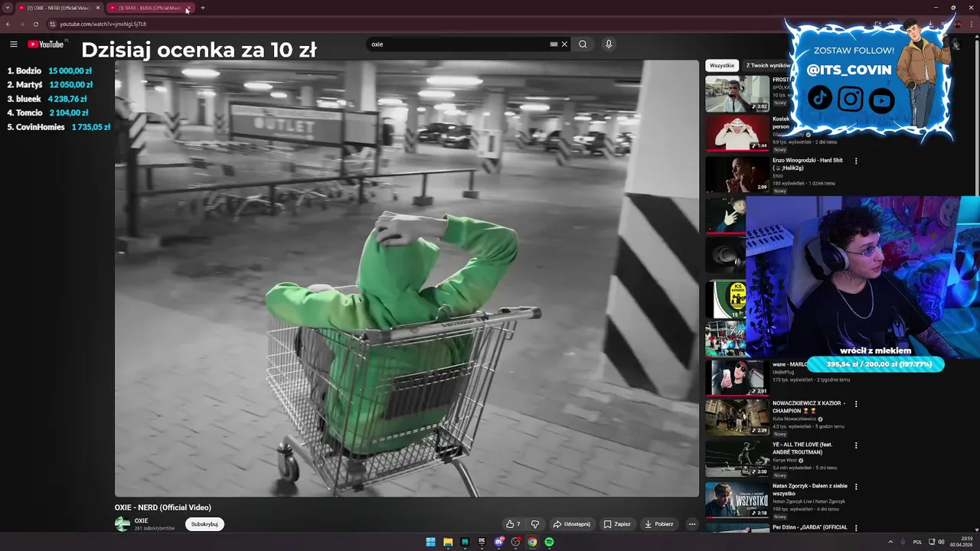980x551 pixels.
Task: Open the on-screen keyboard icon in search box
Action: pyautogui.click(x=554, y=44)
